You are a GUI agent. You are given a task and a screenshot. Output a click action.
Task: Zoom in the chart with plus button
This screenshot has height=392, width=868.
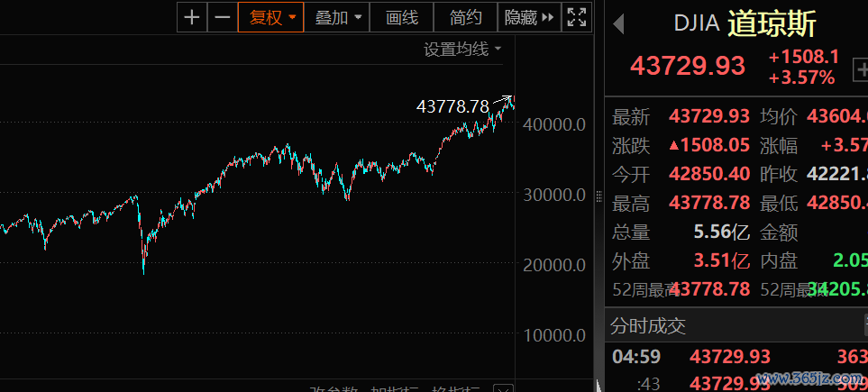(x=192, y=16)
